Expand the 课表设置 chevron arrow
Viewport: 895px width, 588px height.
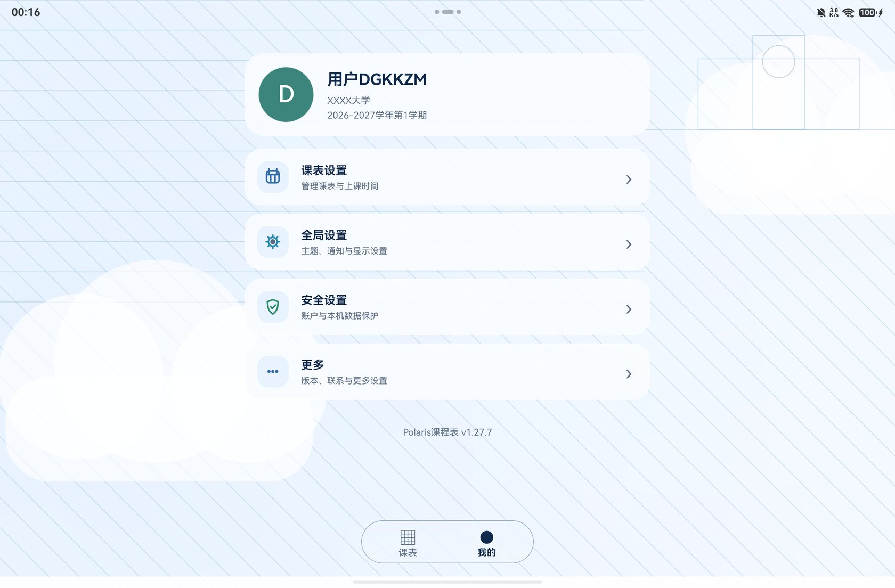point(629,179)
